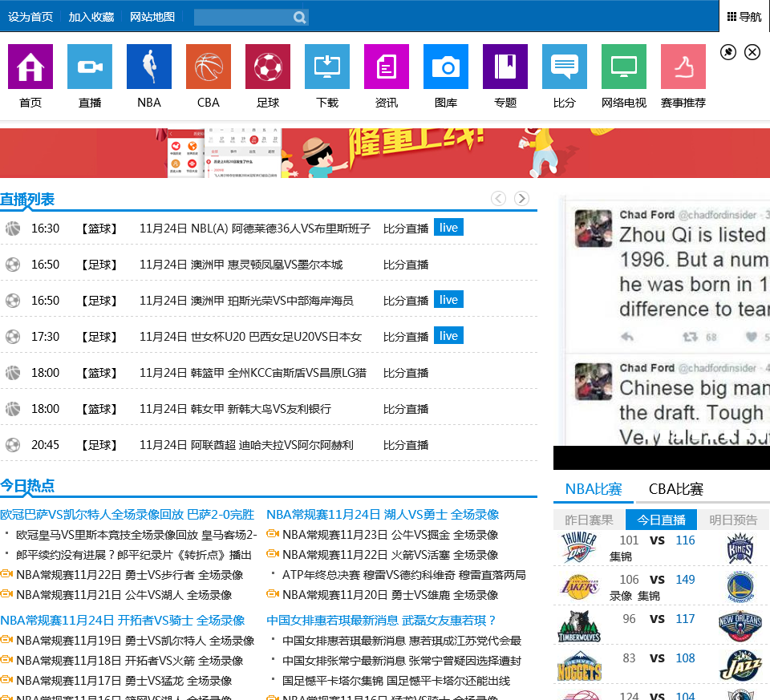Click 设为首页 link
This screenshot has height=700, width=770.
click(x=30, y=17)
